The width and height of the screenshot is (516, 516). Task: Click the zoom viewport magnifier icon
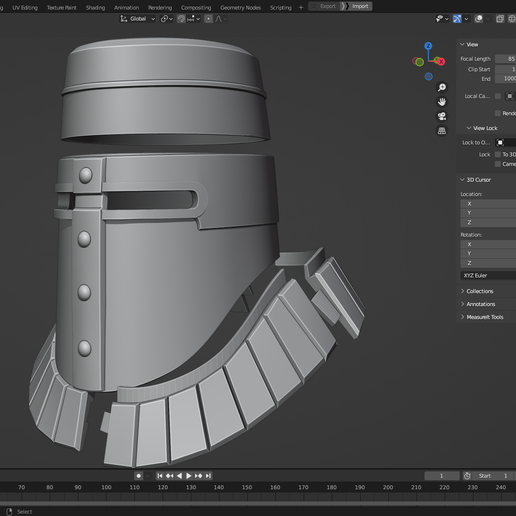[x=442, y=88]
